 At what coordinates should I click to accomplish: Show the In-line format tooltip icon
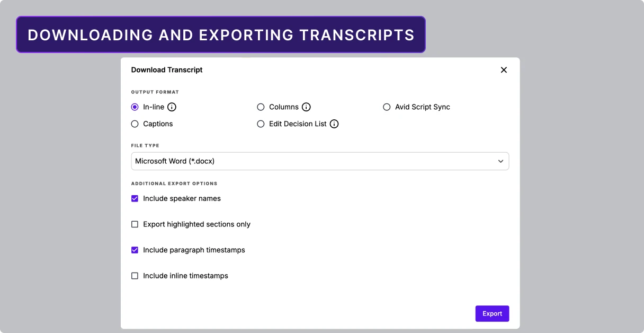(x=172, y=107)
